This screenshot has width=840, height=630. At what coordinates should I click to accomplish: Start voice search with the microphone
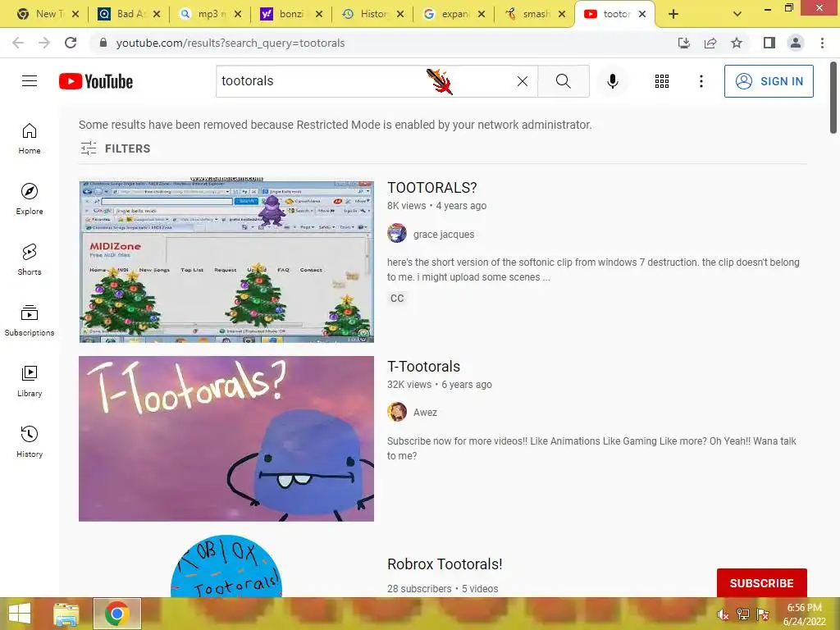[612, 81]
